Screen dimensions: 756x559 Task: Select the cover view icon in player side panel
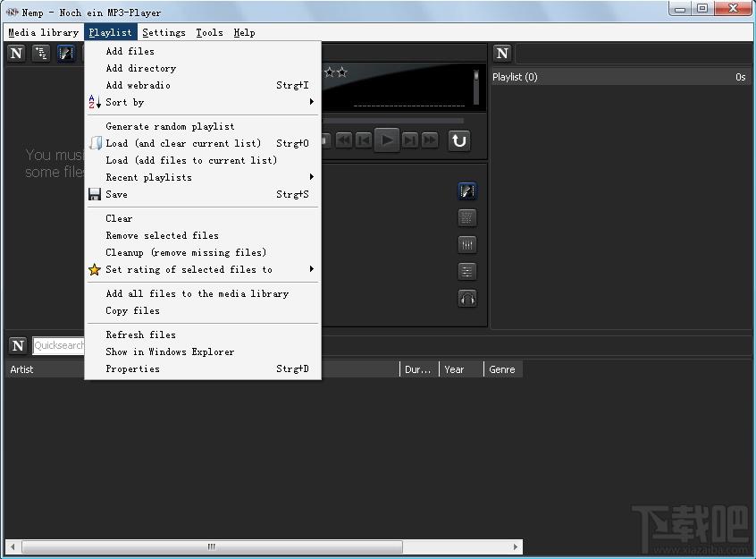click(466, 191)
